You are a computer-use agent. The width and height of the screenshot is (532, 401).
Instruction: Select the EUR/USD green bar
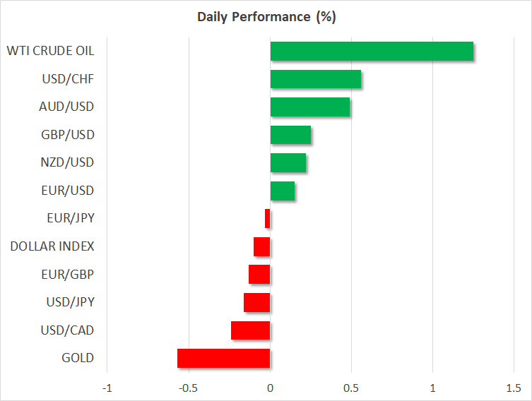pyautogui.click(x=283, y=191)
